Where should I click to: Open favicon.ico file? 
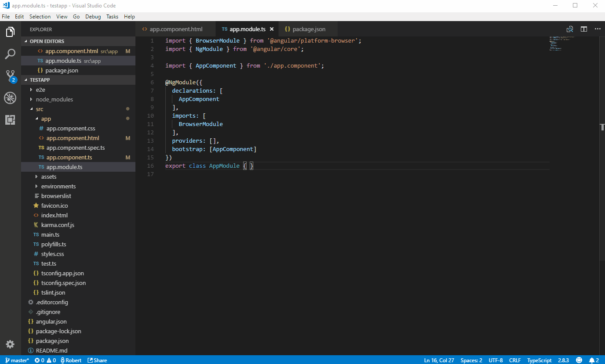[x=78, y=205]
